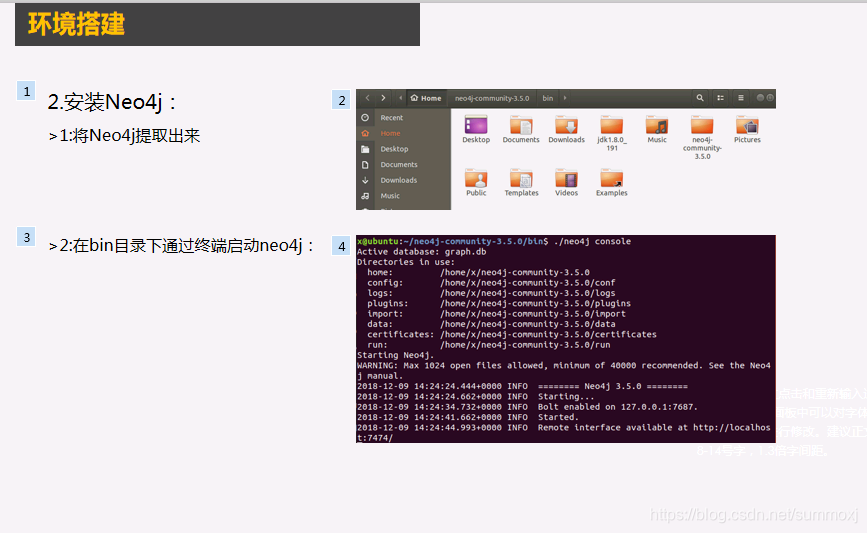Open Recent in the sidebar

404,118
